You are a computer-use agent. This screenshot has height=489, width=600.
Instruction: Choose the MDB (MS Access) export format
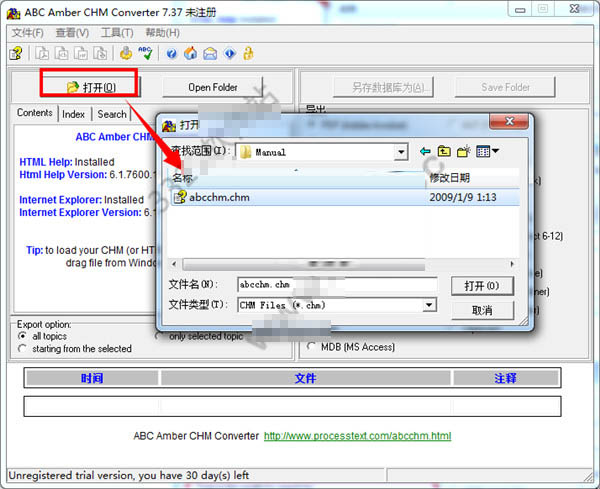point(311,347)
